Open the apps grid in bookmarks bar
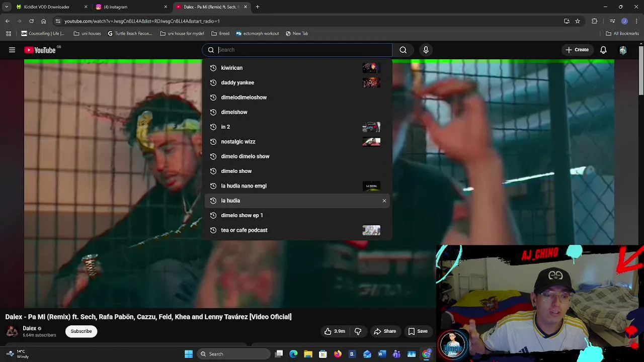This screenshot has height=362, width=644. [x=9, y=34]
